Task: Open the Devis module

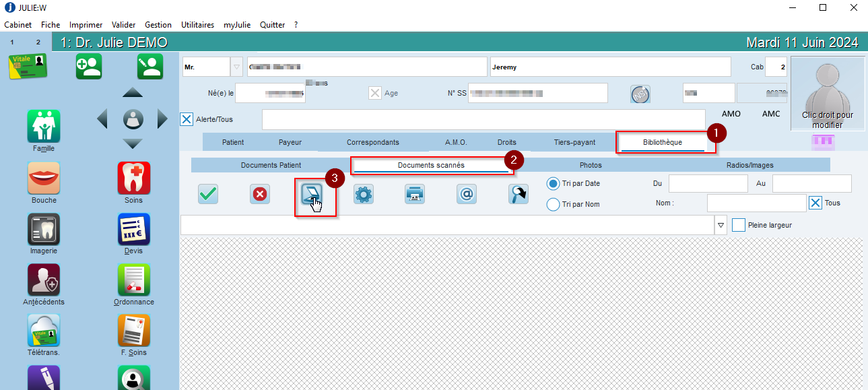Action: click(133, 229)
